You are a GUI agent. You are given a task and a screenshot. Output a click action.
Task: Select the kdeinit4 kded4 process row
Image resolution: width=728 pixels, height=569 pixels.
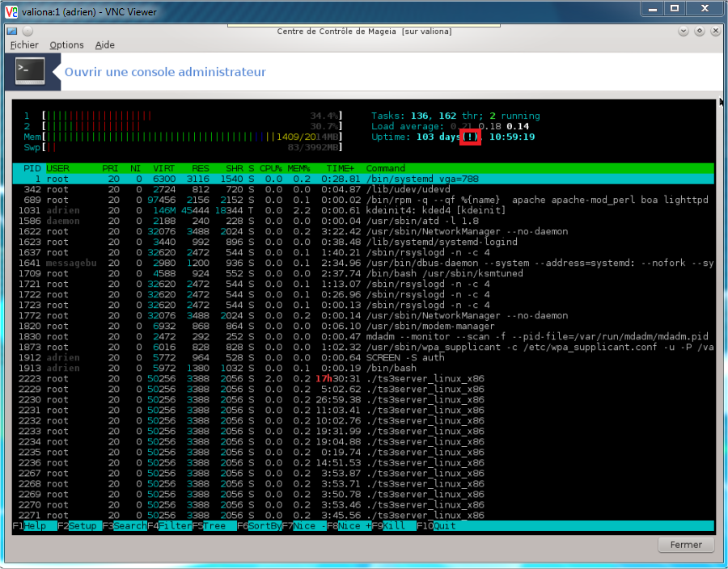coord(363,210)
